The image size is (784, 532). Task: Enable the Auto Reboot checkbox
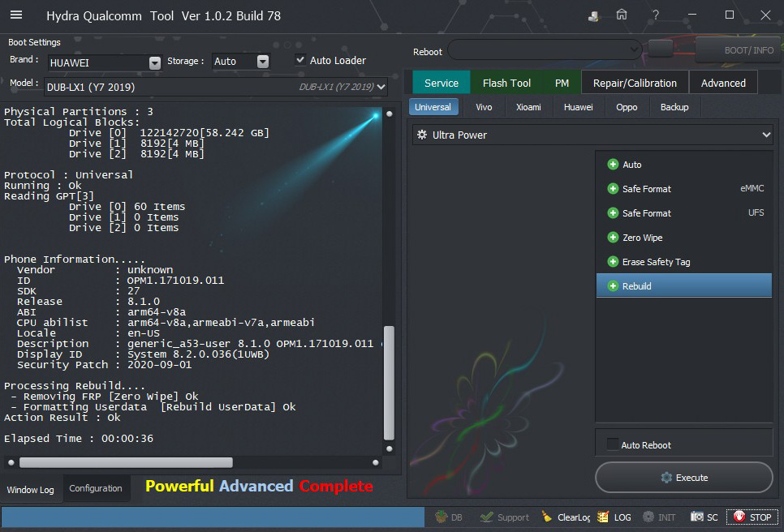[x=613, y=444]
